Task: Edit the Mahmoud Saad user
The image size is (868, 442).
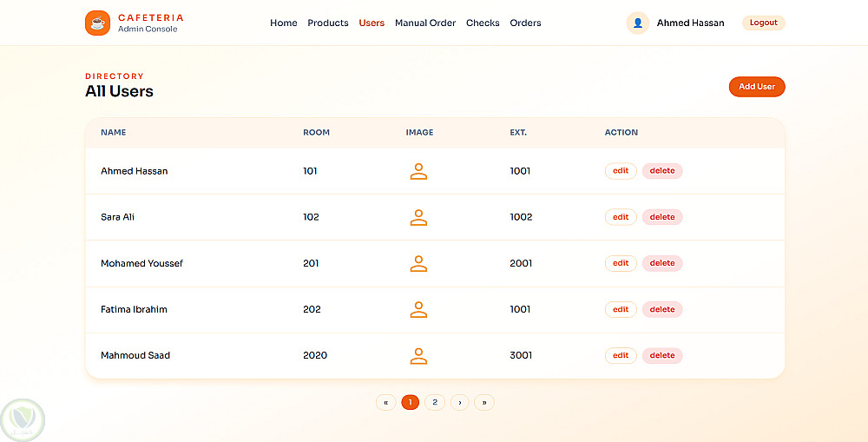Action: (621, 355)
